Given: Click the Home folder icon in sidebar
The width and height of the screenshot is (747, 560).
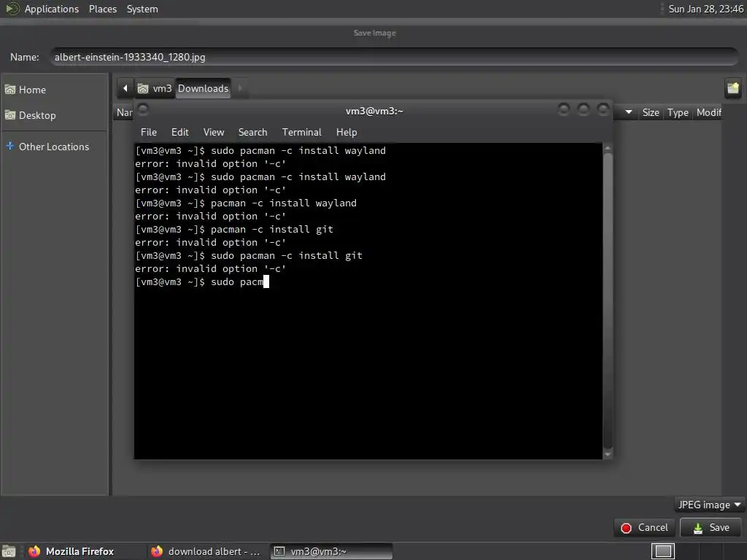Looking at the screenshot, I should pos(10,90).
